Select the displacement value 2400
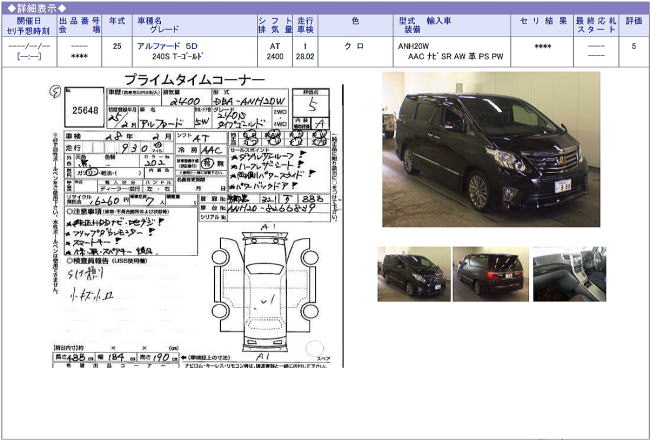This screenshot has height=440, width=650. tap(275, 56)
